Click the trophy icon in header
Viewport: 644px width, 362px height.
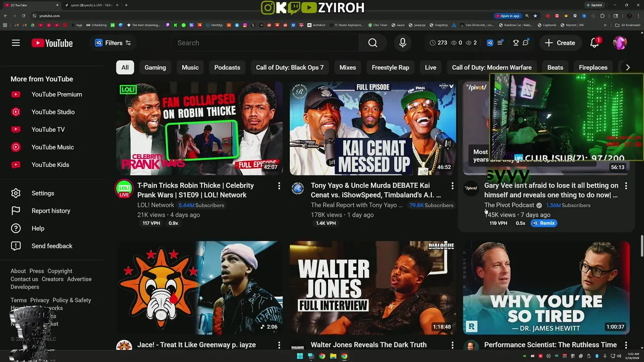[x=516, y=43]
